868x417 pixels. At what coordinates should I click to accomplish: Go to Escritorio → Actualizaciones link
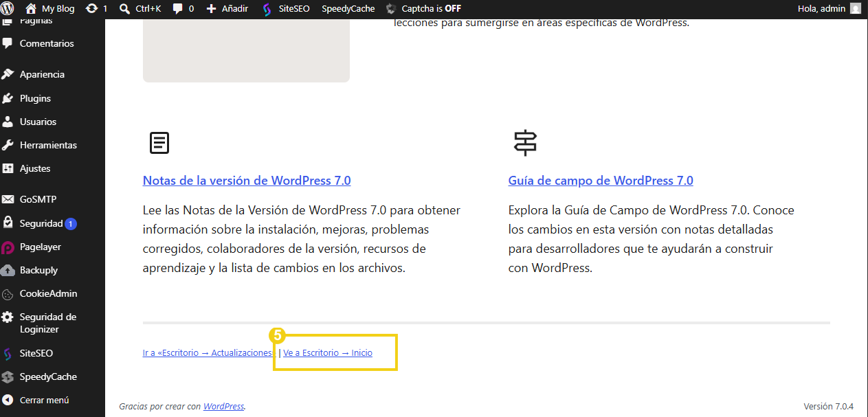[x=209, y=353]
